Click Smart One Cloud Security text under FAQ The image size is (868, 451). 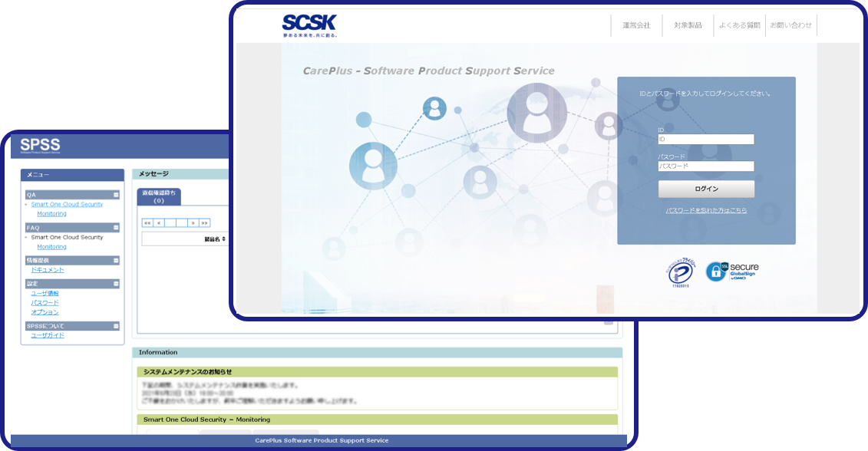click(x=67, y=238)
